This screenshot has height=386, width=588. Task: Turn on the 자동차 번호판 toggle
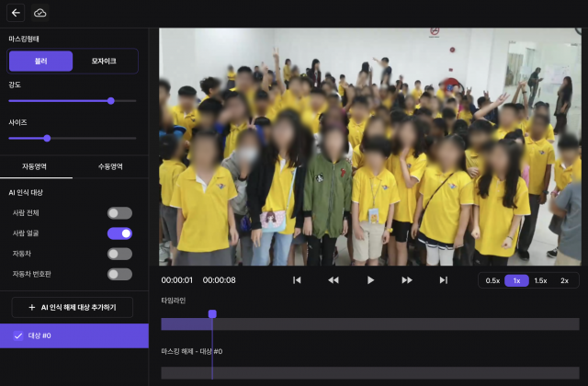tap(119, 274)
